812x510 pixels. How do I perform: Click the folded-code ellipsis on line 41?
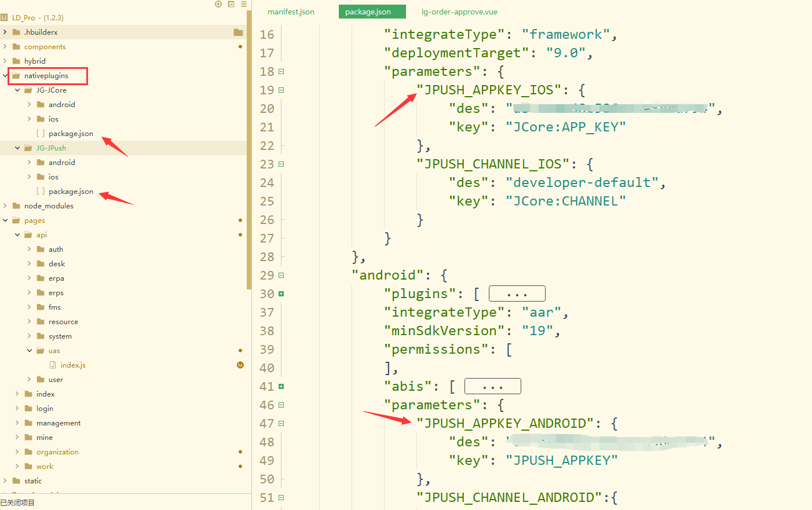(x=493, y=386)
